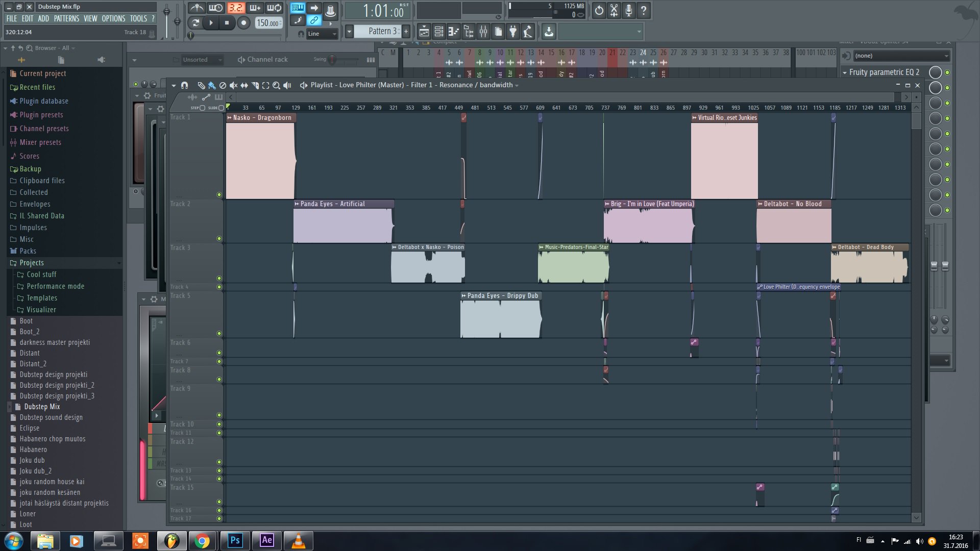Open the playlist view button
This screenshot has height=551, width=980.
(424, 32)
